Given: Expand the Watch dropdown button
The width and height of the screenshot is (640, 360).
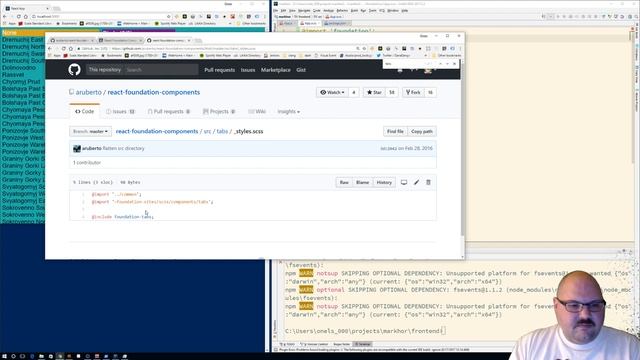Looking at the screenshot, I should pos(332,93).
